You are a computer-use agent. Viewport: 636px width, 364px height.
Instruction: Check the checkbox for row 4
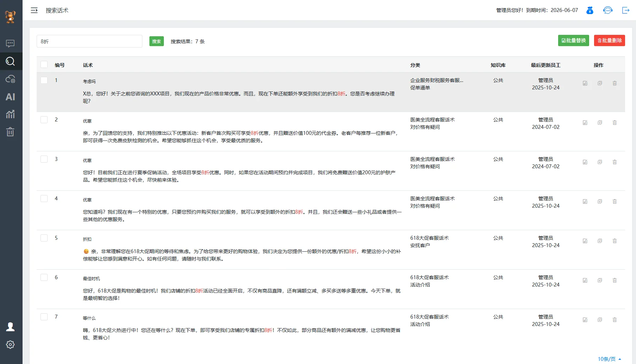click(44, 199)
